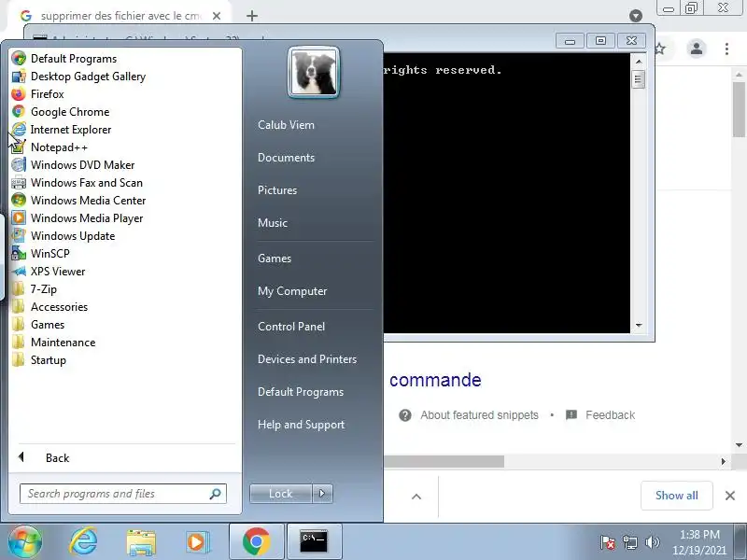This screenshot has height=560, width=747.
Task: Click Chrome media control dropdown icon
Action: point(636,16)
